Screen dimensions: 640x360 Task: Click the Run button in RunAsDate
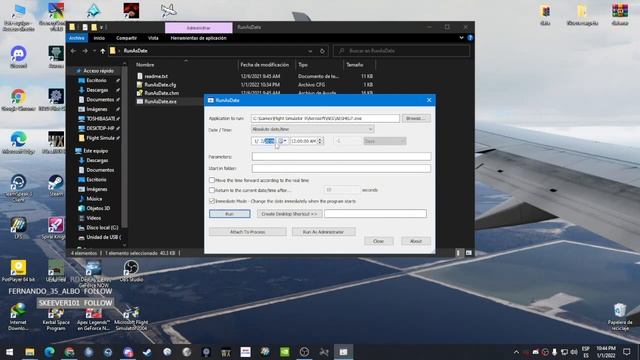click(x=229, y=214)
